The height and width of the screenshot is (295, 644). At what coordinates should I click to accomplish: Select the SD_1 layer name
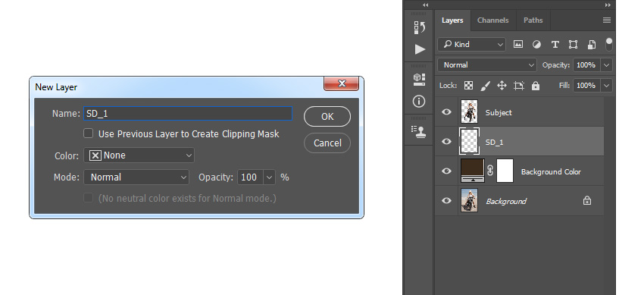(x=494, y=142)
